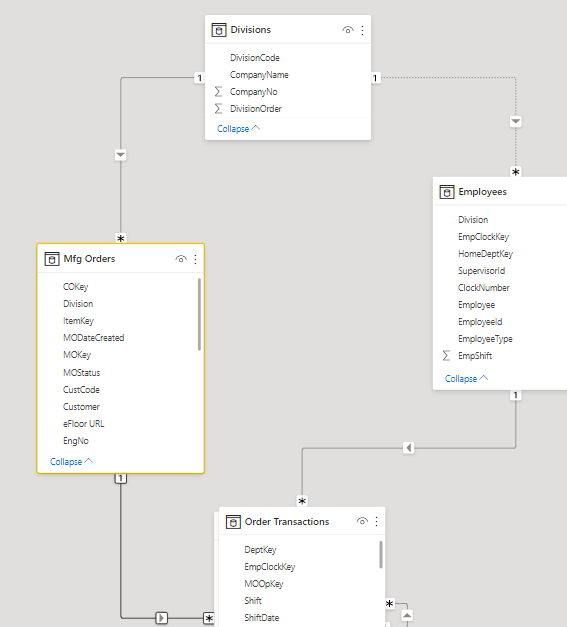Select EmployeeId field in Employees
The image size is (567, 627).
480,322
